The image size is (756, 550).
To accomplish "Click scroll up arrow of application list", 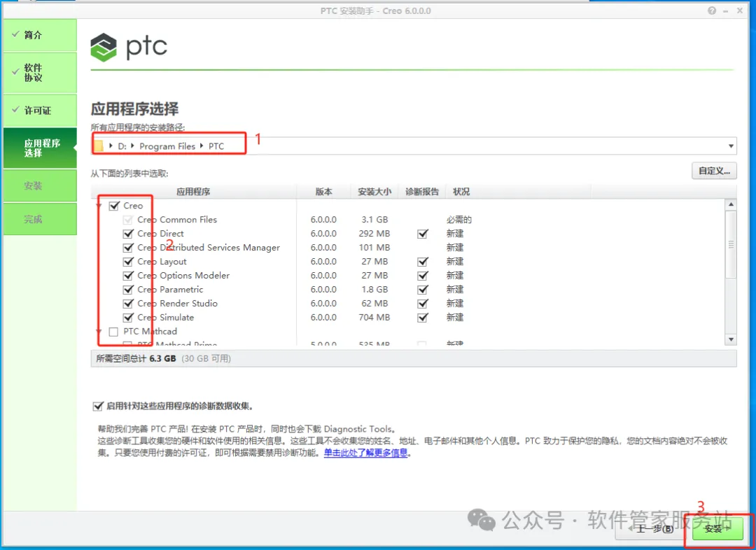I will pos(731,205).
